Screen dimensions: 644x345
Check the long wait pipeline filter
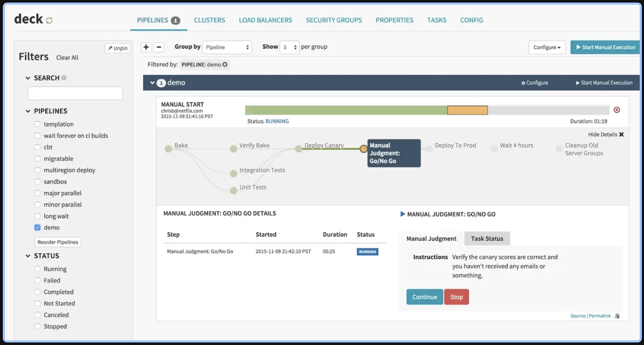pos(37,216)
